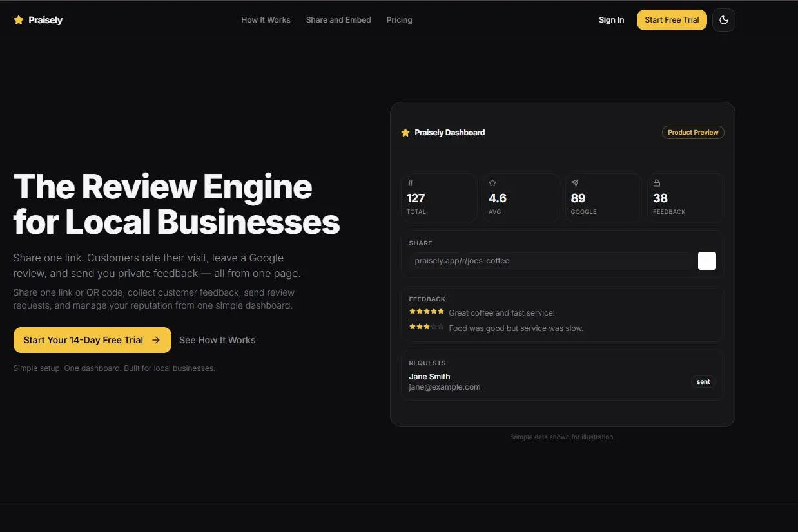Click the five-star rating for the coffee review
Screen dimensions: 798x532
click(x=427, y=312)
